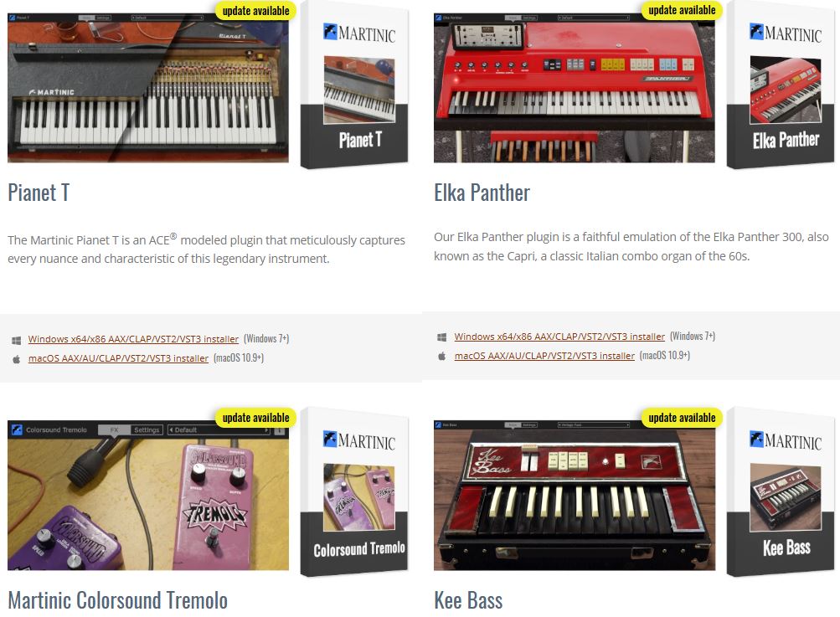The height and width of the screenshot is (617, 840).
Task: Open the Elka Panther product heading
Action: [x=482, y=193]
